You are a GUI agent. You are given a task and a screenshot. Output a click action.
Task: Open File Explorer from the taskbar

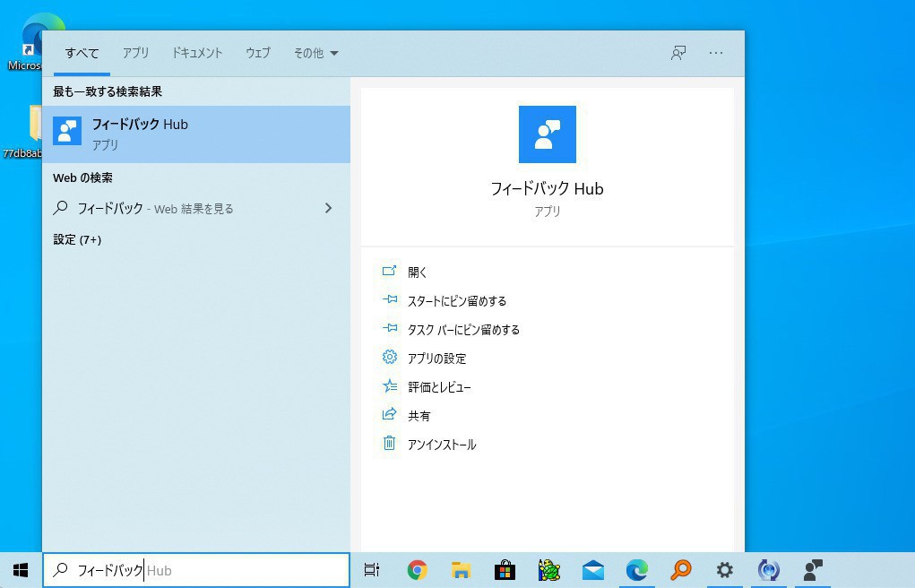pyautogui.click(x=461, y=570)
